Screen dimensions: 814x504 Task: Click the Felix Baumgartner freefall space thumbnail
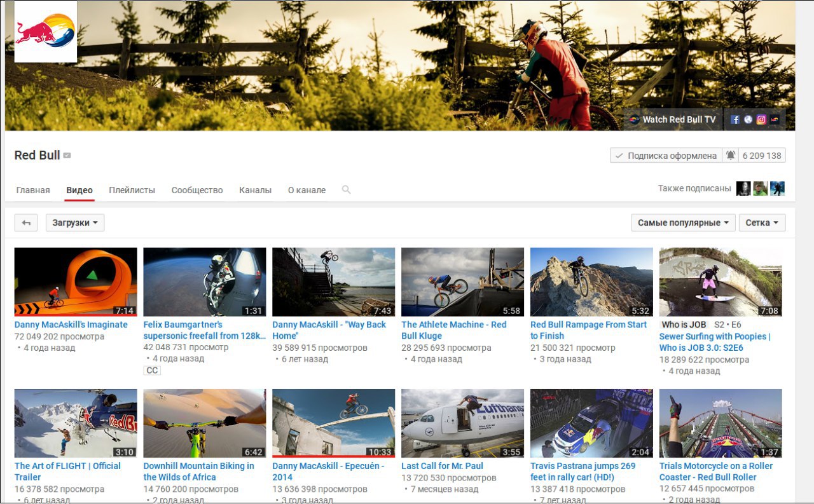205,282
